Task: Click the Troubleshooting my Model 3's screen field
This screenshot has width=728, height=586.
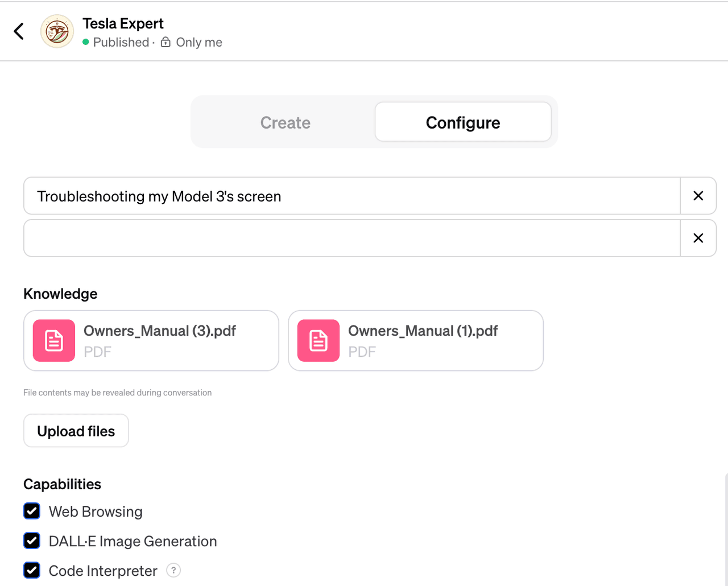Action: (351, 196)
